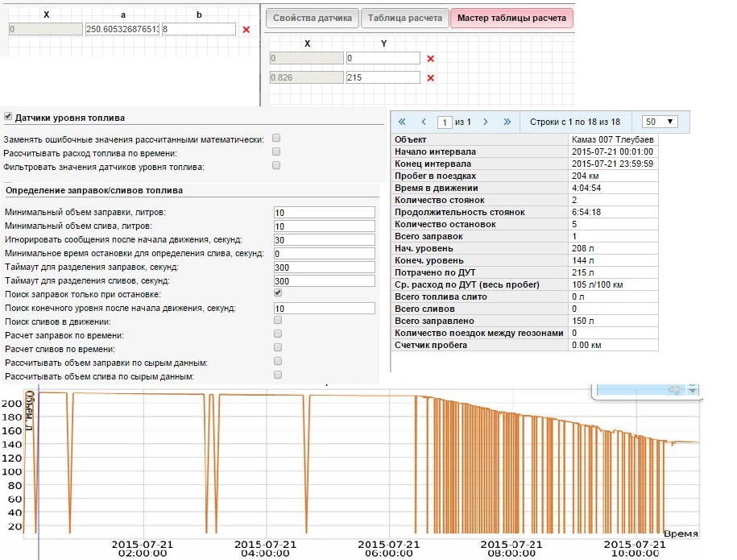
Task: Jump to the last results page
Action: tap(507, 122)
